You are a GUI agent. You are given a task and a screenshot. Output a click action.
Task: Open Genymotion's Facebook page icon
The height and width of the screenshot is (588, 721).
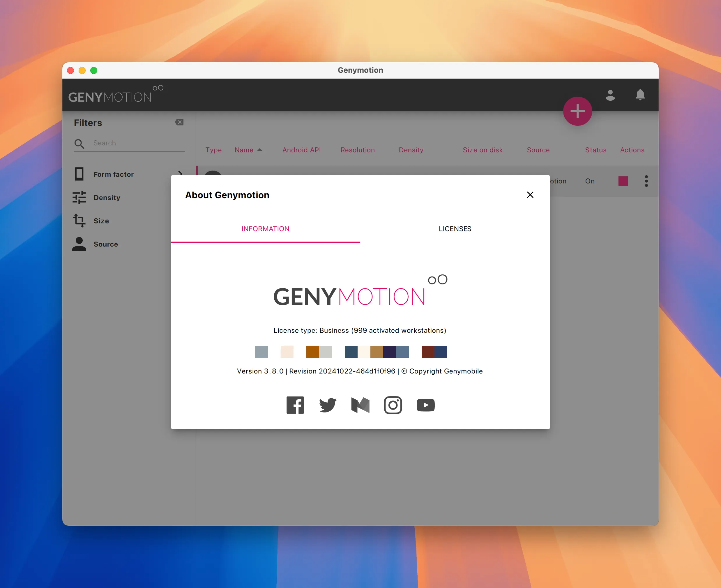295,405
